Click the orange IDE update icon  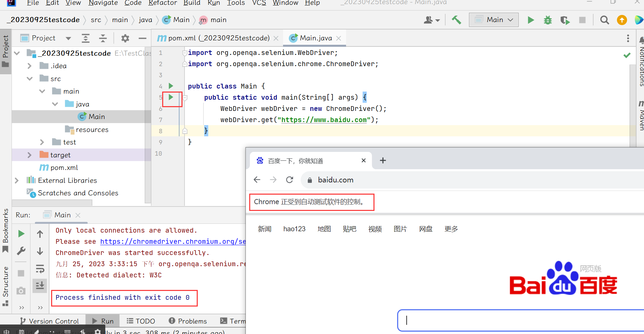tap(622, 20)
